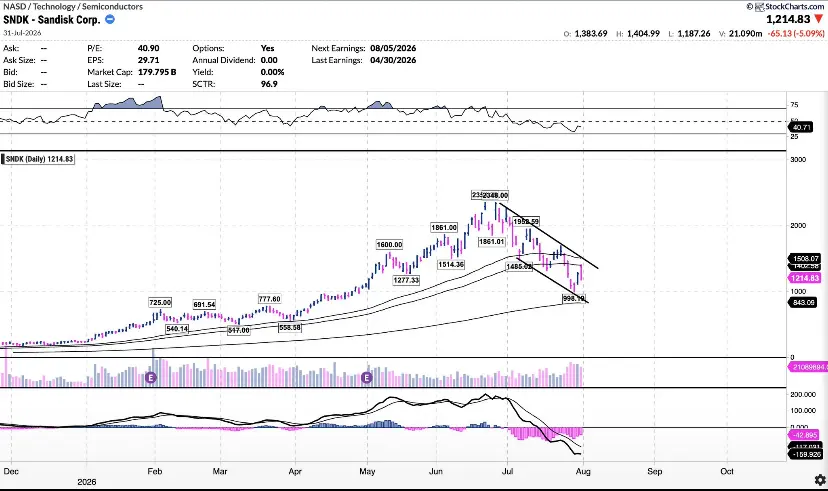Click the pink MACD histogram flag -42.895
The width and height of the screenshot is (828, 491).
(x=804, y=435)
